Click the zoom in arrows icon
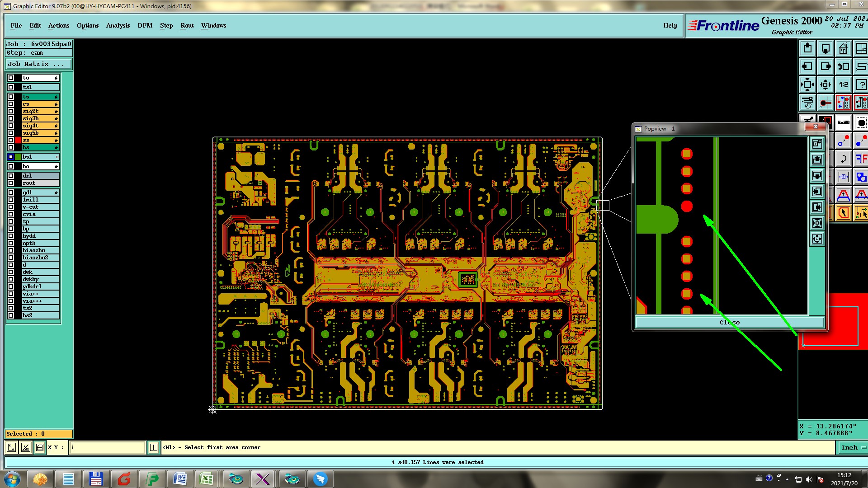The width and height of the screenshot is (868, 488). pyautogui.click(x=807, y=84)
